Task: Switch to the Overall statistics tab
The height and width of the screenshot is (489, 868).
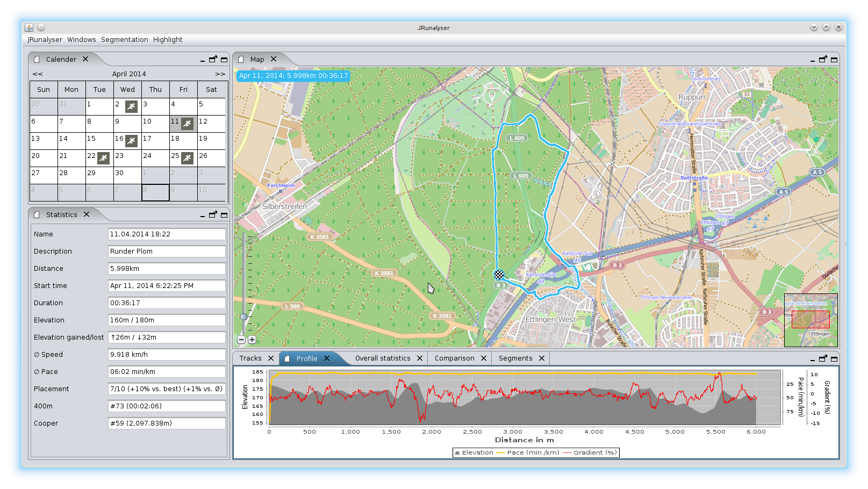Action: click(384, 358)
